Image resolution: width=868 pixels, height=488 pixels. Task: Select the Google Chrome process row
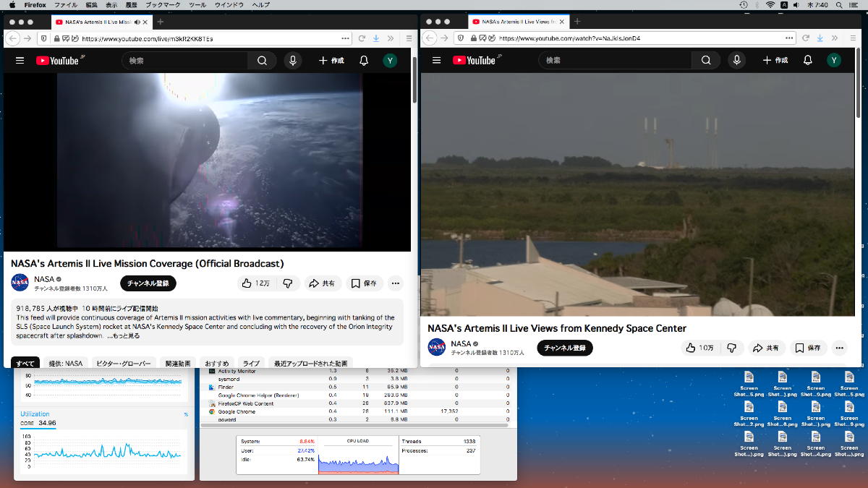click(x=357, y=411)
